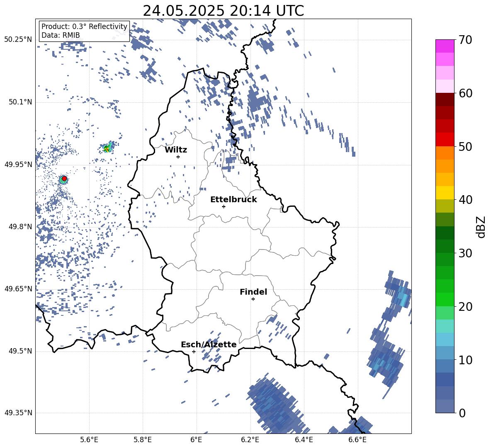Click the small colored echo cell near 49.98°N

point(108,148)
